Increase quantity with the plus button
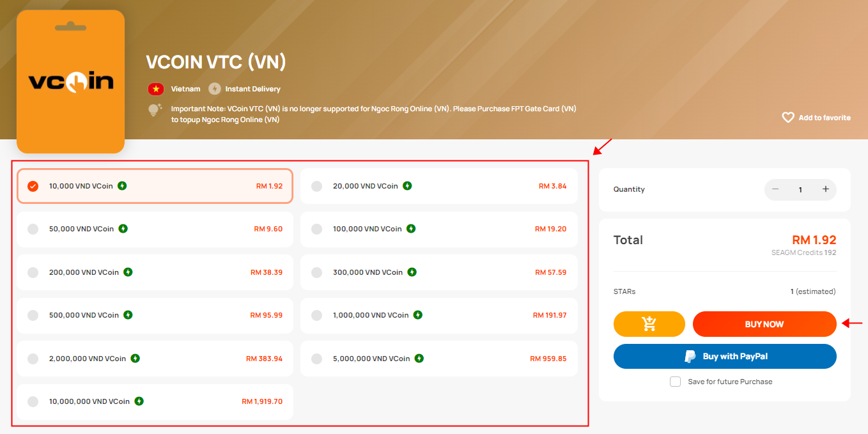Viewport: 868px width, 434px height. (825, 189)
